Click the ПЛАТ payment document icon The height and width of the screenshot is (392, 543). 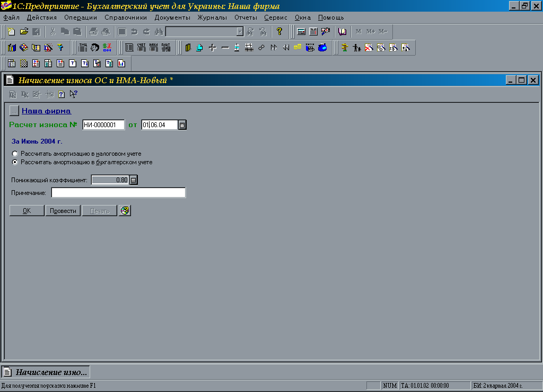(166, 47)
